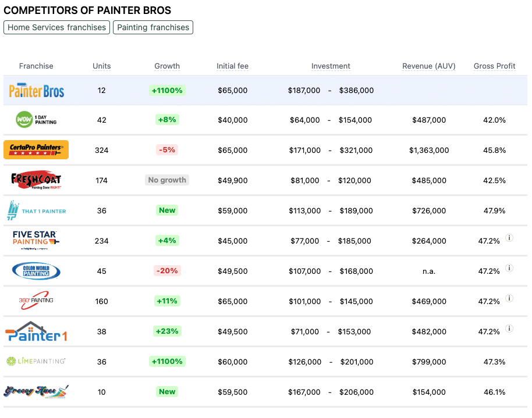Open the 360 Painting logo
The width and height of the screenshot is (532, 418).
[x=36, y=301]
